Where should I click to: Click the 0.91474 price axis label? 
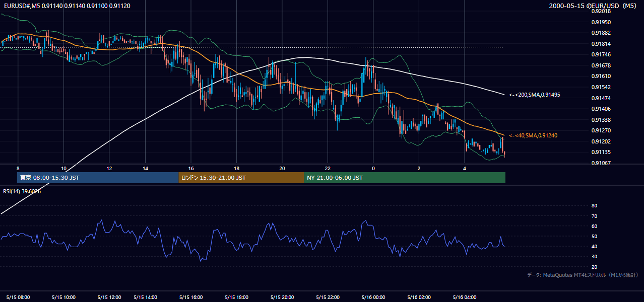coord(602,98)
